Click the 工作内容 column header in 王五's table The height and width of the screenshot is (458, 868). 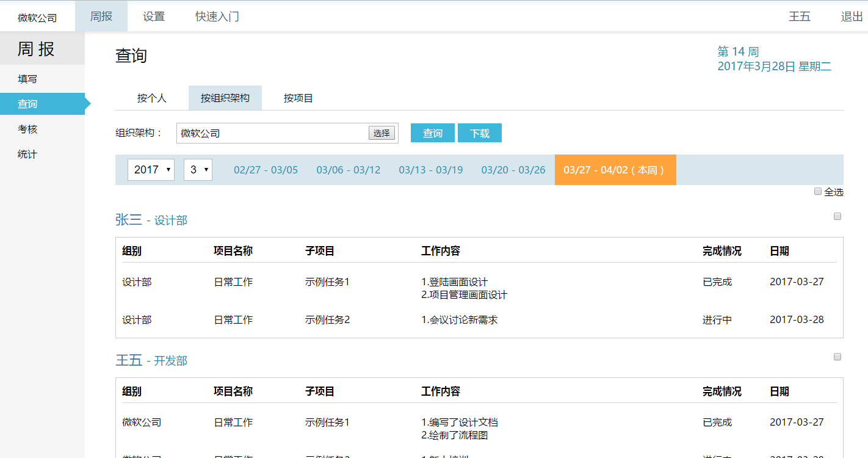[441, 391]
